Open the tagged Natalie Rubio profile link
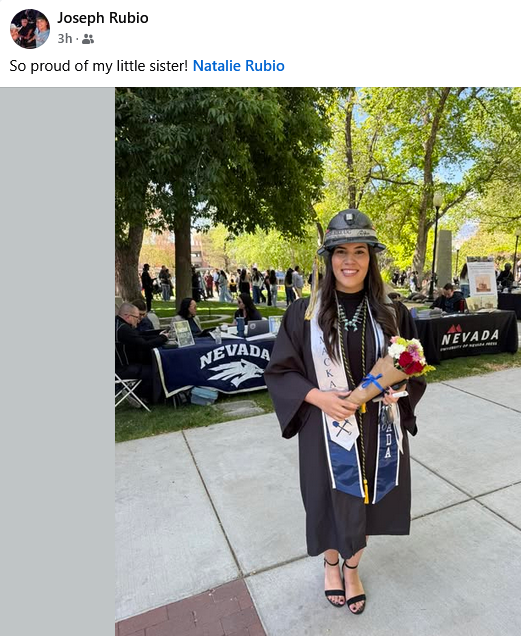521x636 pixels. tap(239, 66)
